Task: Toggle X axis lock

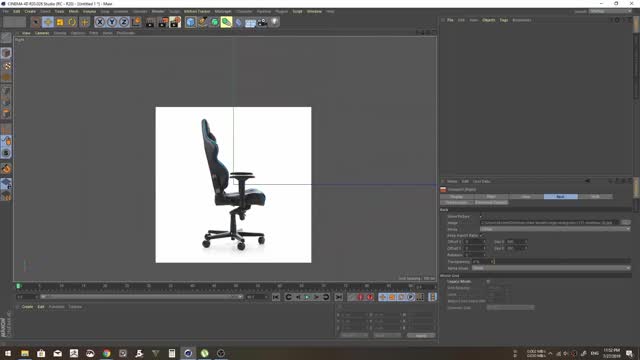Action: pos(100,22)
